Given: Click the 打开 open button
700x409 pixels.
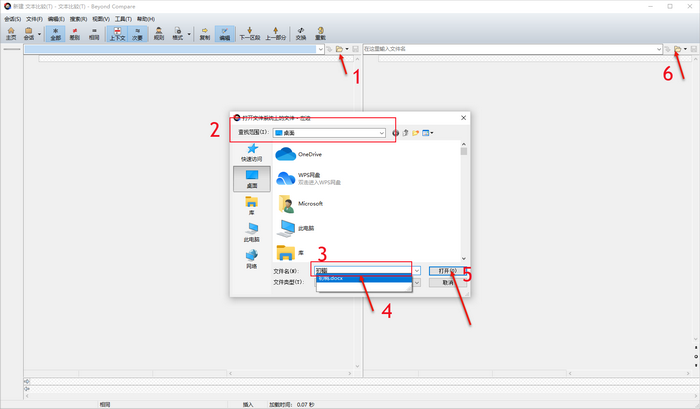Looking at the screenshot, I should tap(447, 271).
